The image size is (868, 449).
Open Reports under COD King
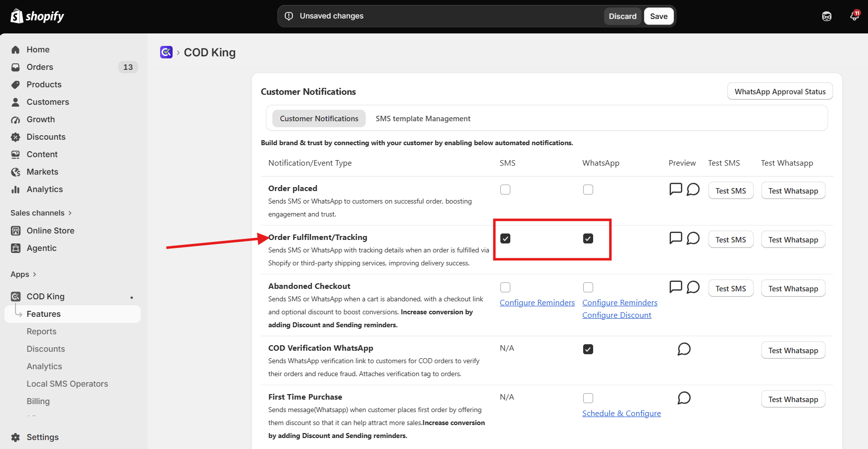pos(41,331)
